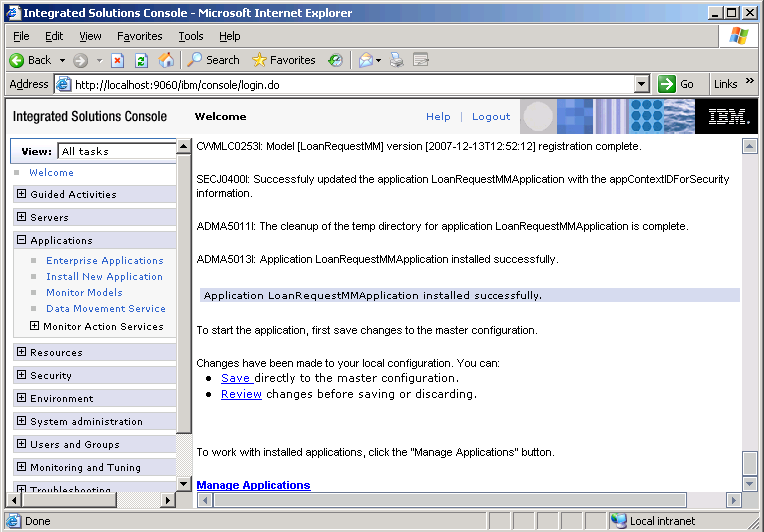Open the Favorites star button
Image resolution: width=764 pixels, height=532 pixels.
click(284, 60)
